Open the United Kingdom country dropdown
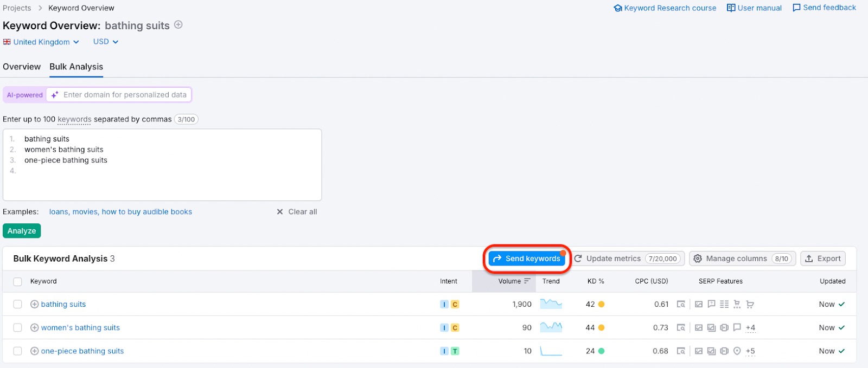 click(41, 42)
